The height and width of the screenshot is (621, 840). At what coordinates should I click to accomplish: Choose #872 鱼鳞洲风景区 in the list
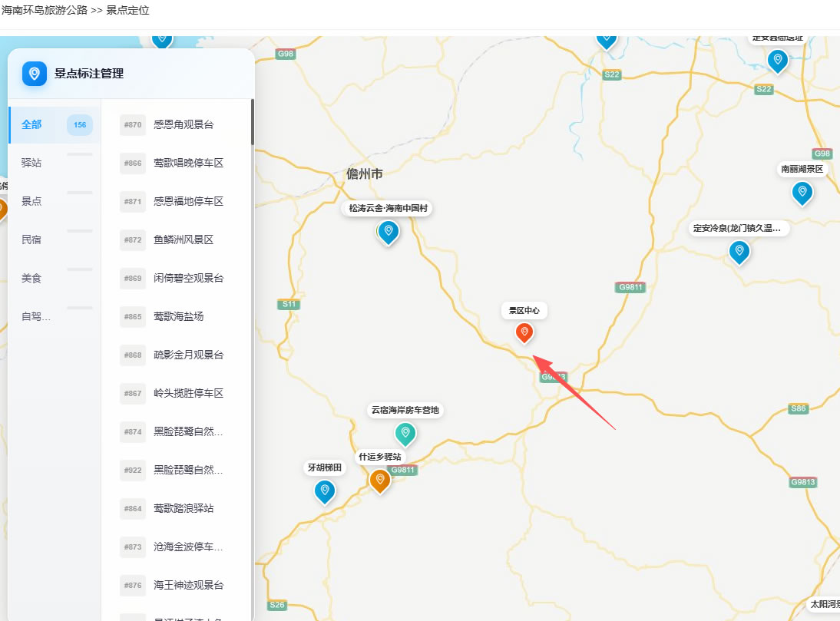click(x=177, y=239)
